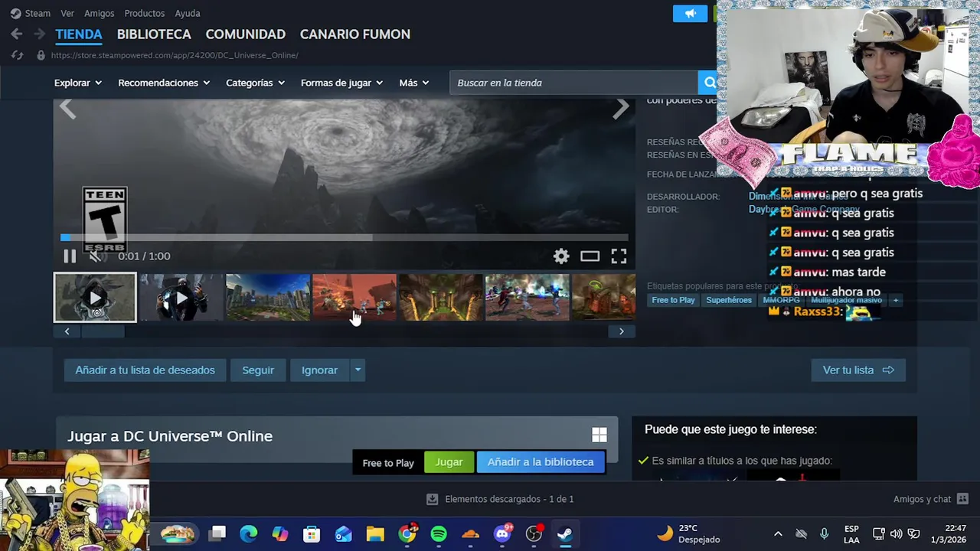
Task: Go back with the Steam back arrow
Action: tap(16, 34)
